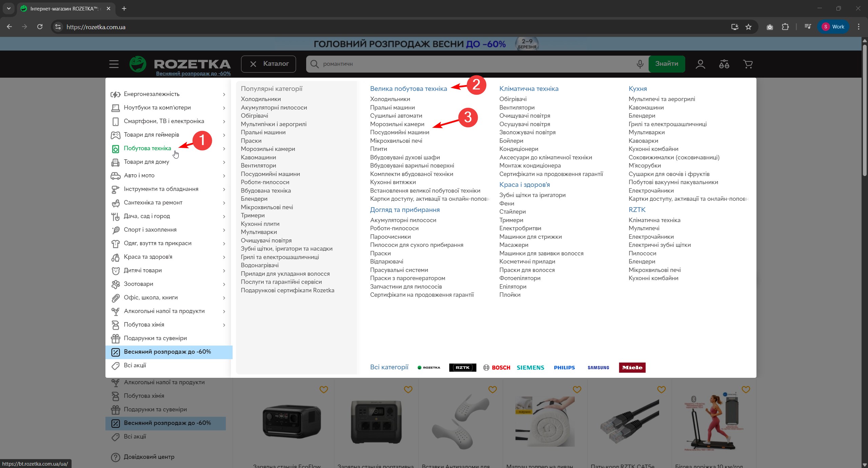Open browser extensions puzzle icon

[x=785, y=27]
